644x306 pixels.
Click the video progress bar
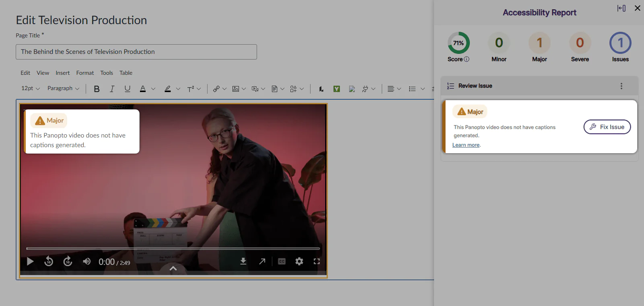pyautogui.click(x=173, y=248)
